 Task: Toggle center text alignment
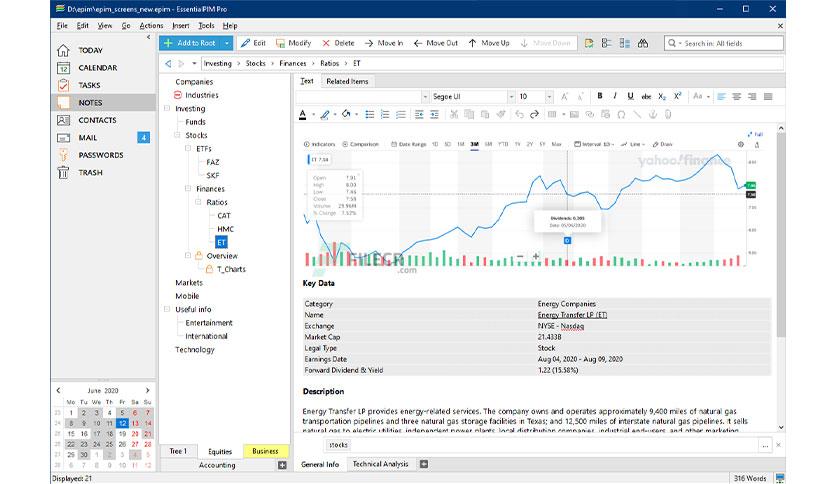736,96
